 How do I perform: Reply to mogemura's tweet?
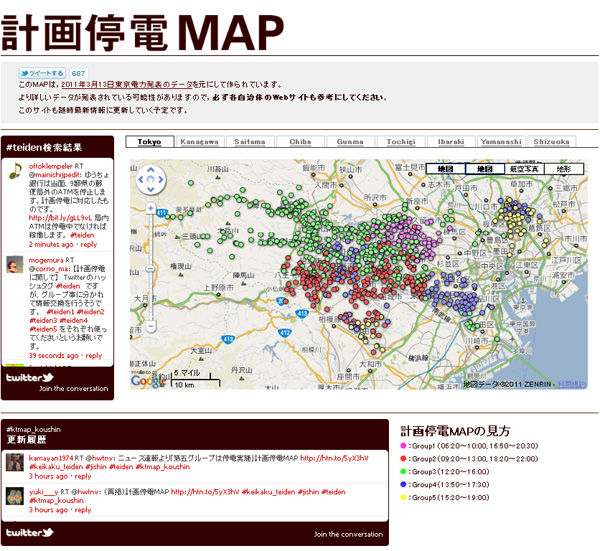pos(94,355)
